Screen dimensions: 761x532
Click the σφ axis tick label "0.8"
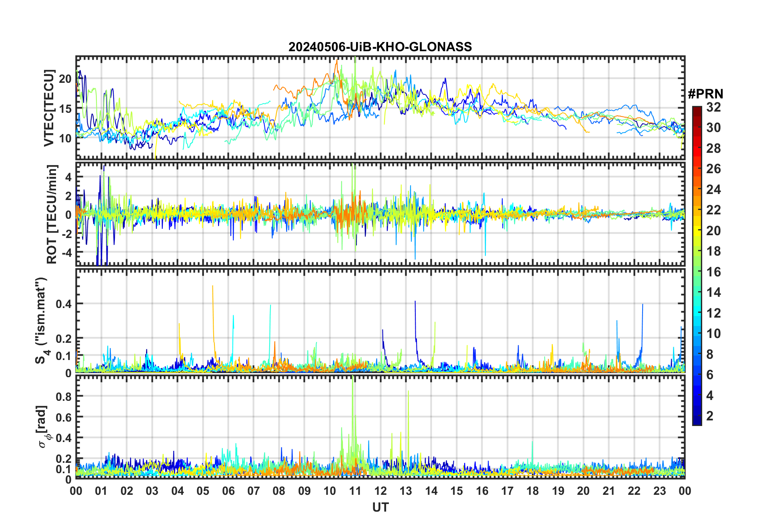[64, 396]
